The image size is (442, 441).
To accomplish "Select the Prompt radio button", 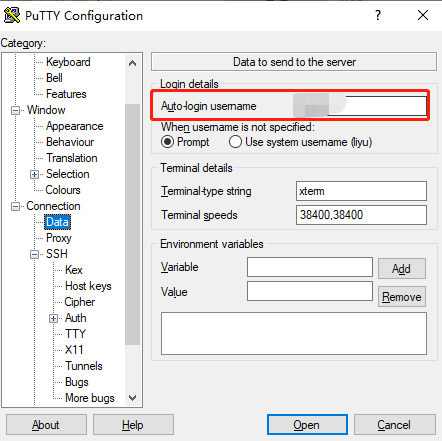I will [x=167, y=142].
